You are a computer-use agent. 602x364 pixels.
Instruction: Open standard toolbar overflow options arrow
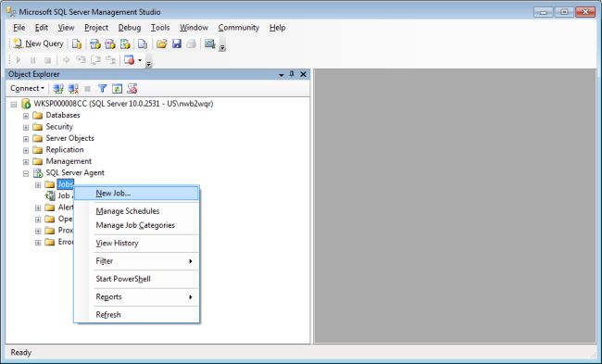pyautogui.click(x=222, y=47)
